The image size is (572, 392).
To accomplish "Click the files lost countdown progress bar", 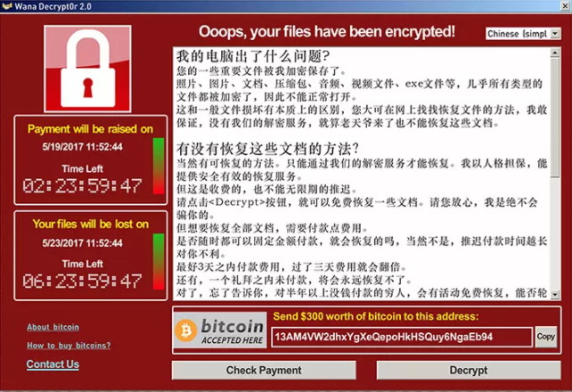I will (159, 261).
